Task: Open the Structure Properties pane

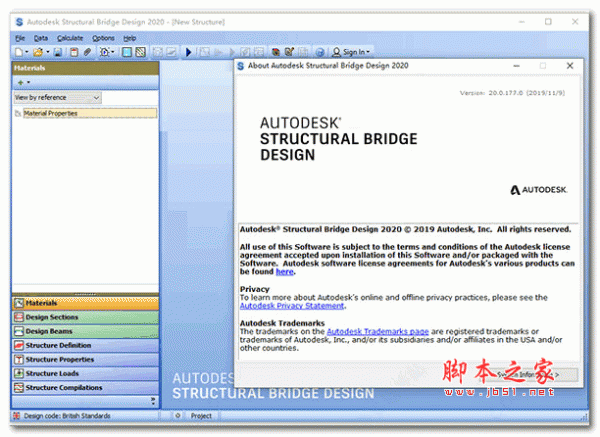Action: [x=85, y=360]
